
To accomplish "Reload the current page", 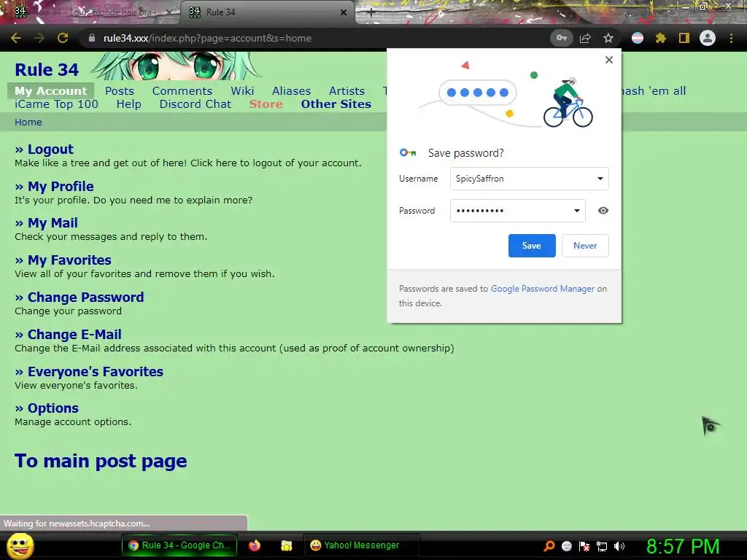I will tap(63, 38).
